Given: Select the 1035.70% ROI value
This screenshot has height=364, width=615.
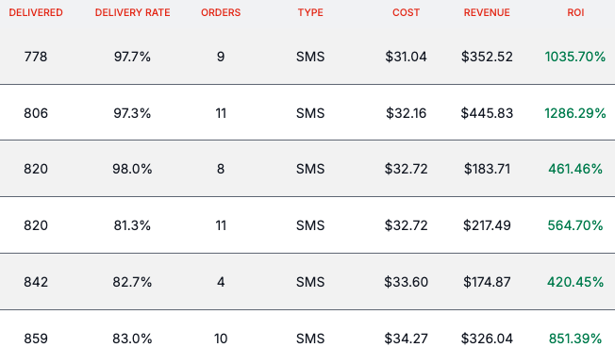Looking at the screenshot, I should (575, 57).
